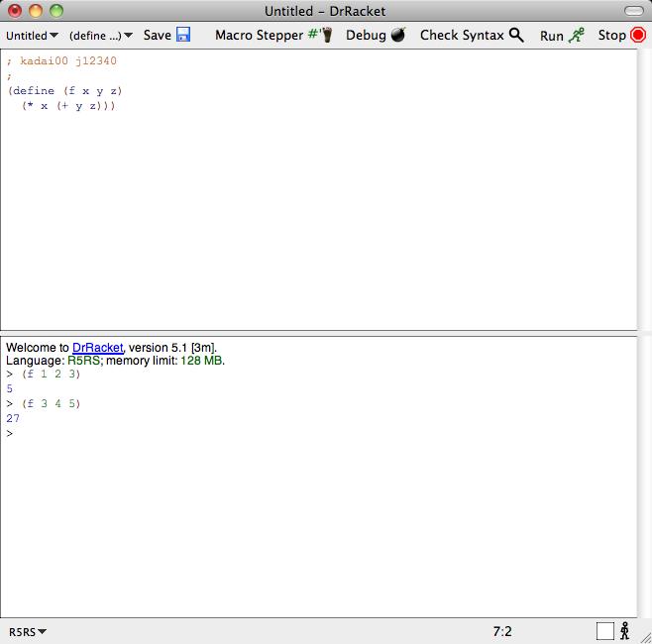Click the result value 5
This screenshot has height=644, width=652.
(10, 388)
